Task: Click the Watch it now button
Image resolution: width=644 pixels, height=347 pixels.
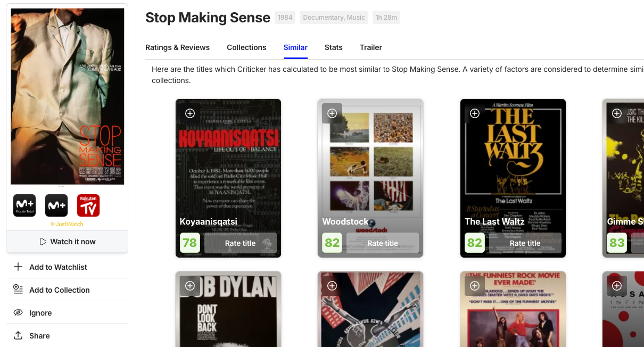Action: click(x=67, y=242)
